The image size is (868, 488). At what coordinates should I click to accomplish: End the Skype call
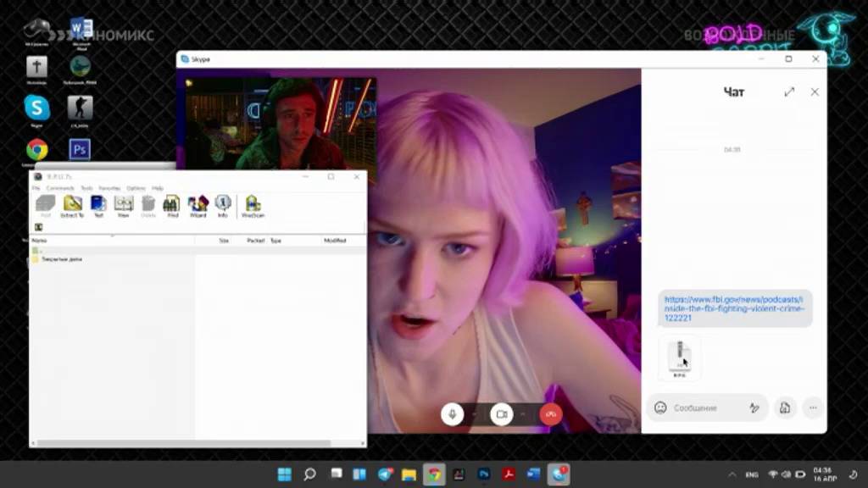pos(551,413)
